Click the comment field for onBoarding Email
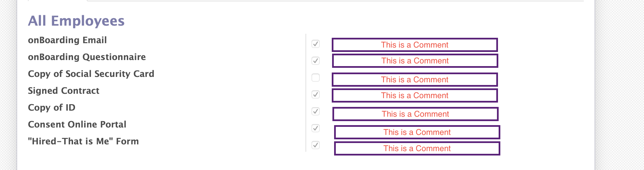 pyautogui.click(x=415, y=45)
